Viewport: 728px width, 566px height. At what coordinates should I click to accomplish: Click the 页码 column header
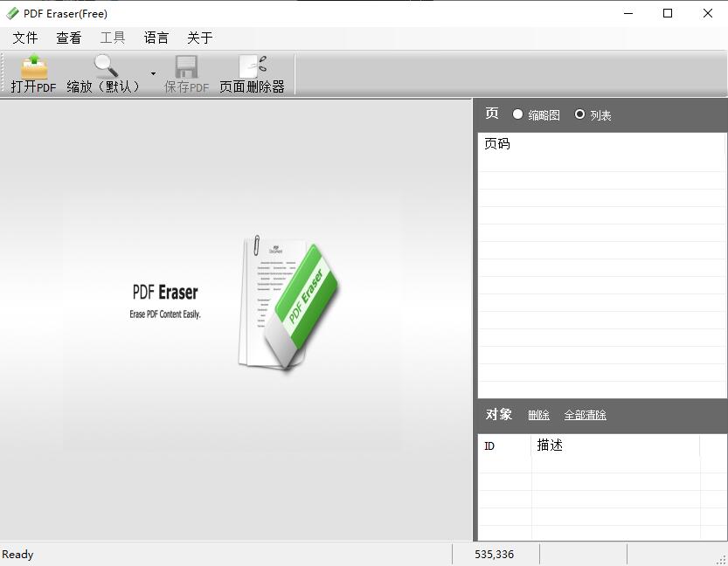[497, 144]
